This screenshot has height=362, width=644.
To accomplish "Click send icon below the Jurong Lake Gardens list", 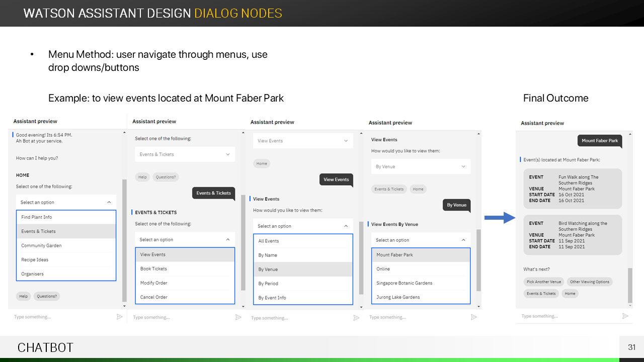I will tap(473, 317).
